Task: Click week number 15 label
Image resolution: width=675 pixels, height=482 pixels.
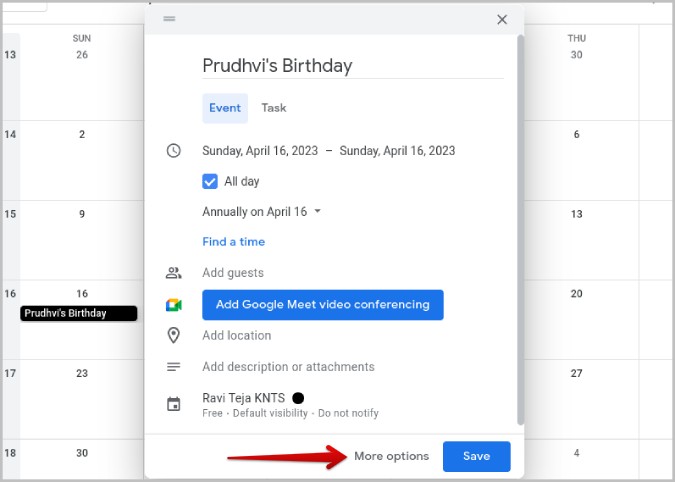Action: (10, 214)
